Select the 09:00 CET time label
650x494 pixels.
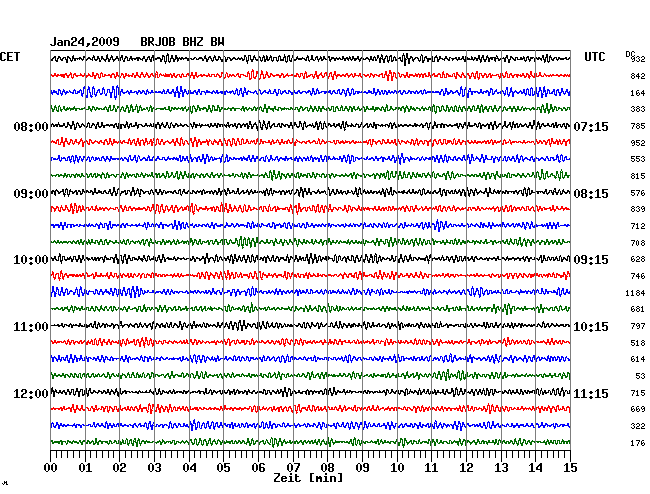point(31,194)
